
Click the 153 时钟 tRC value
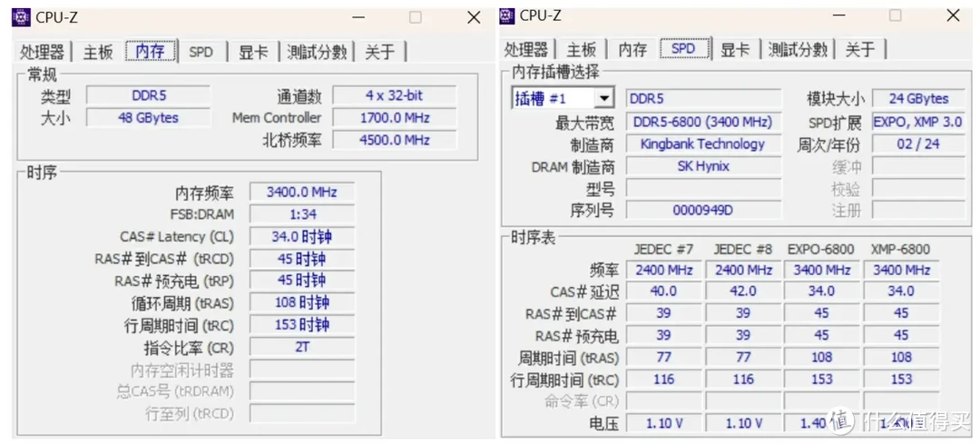pyautogui.click(x=301, y=325)
